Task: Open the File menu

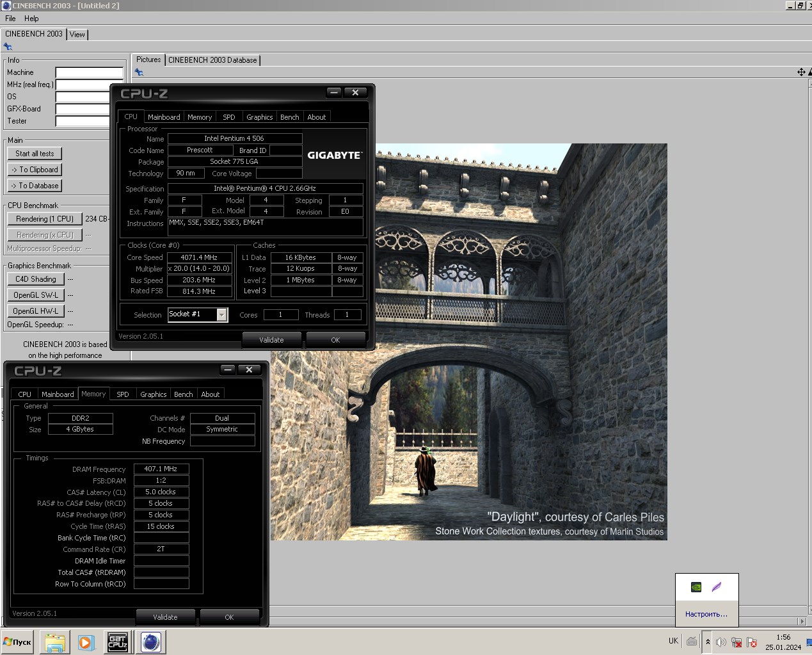Action: tap(10, 19)
